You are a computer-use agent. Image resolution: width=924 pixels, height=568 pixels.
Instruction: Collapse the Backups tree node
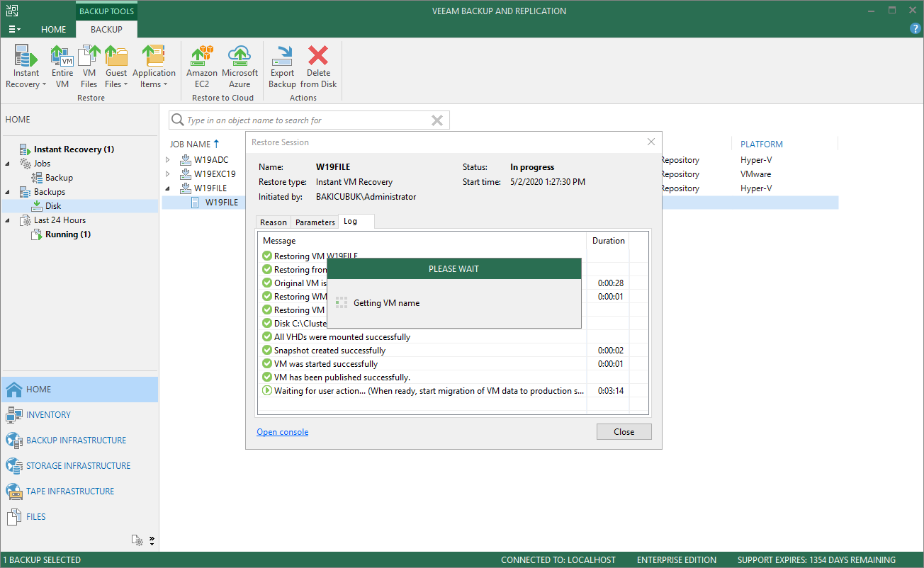pos(9,192)
